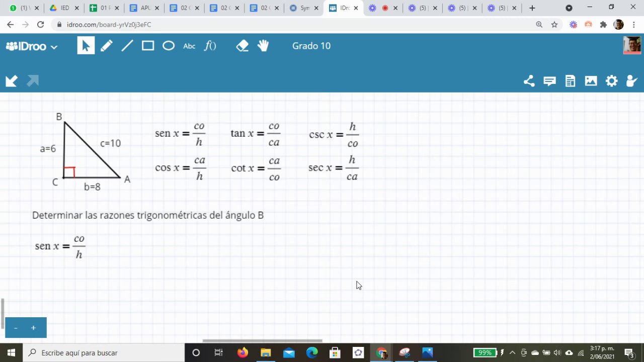
Task: Select the hand pan tool
Action: click(x=263, y=46)
